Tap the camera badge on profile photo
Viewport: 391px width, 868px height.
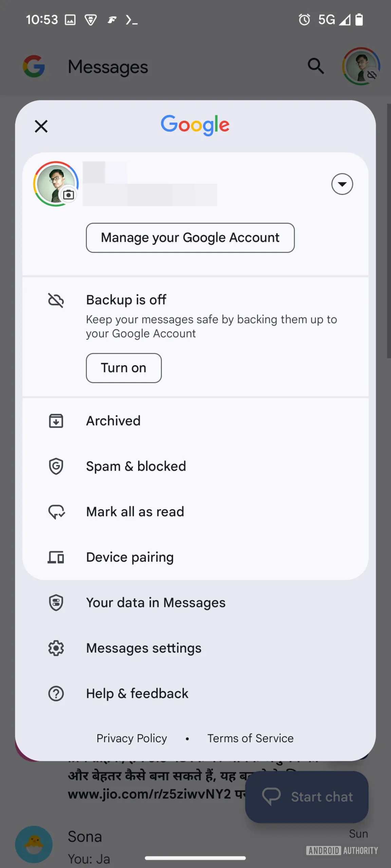(69, 195)
